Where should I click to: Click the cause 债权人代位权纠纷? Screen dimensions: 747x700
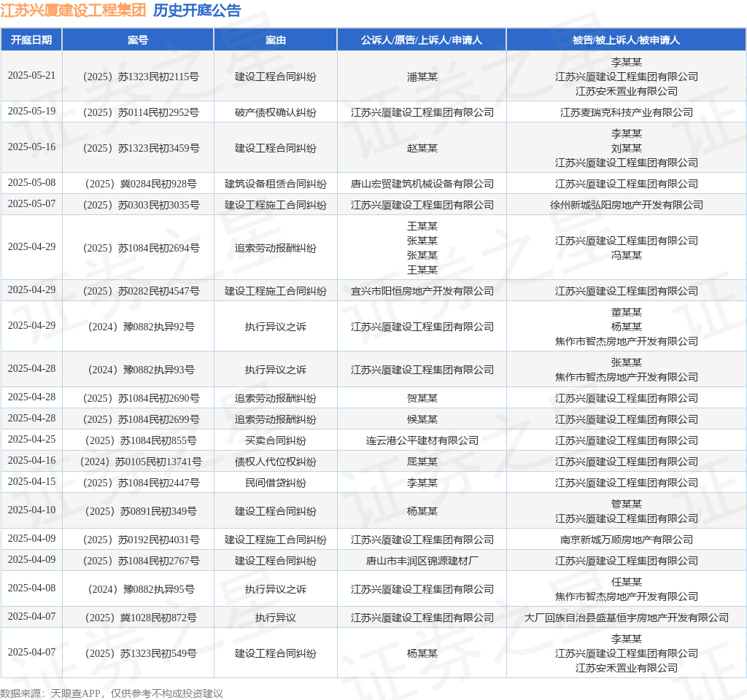point(275,462)
